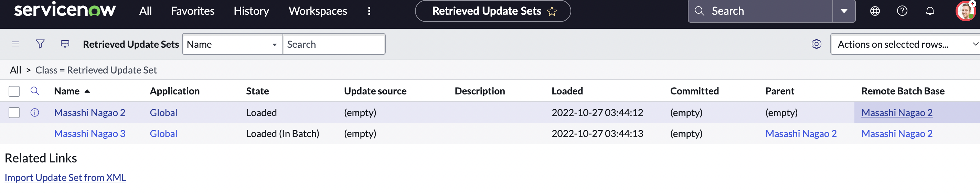The width and height of the screenshot is (980, 193).
Task: Open the list controls hamburger menu
Action: click(15, 44)
